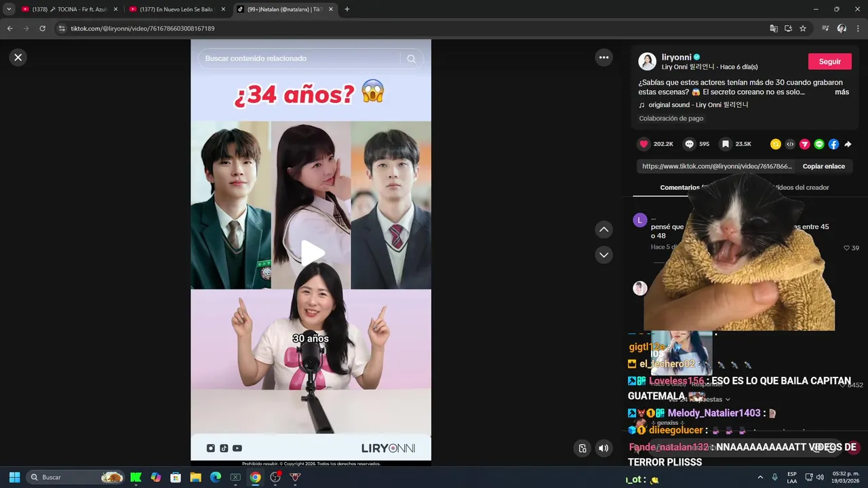The height and width of the screenshot is (488, 868).
Task: Open the Windows Start menu
Action: click(x=14, y=477)
